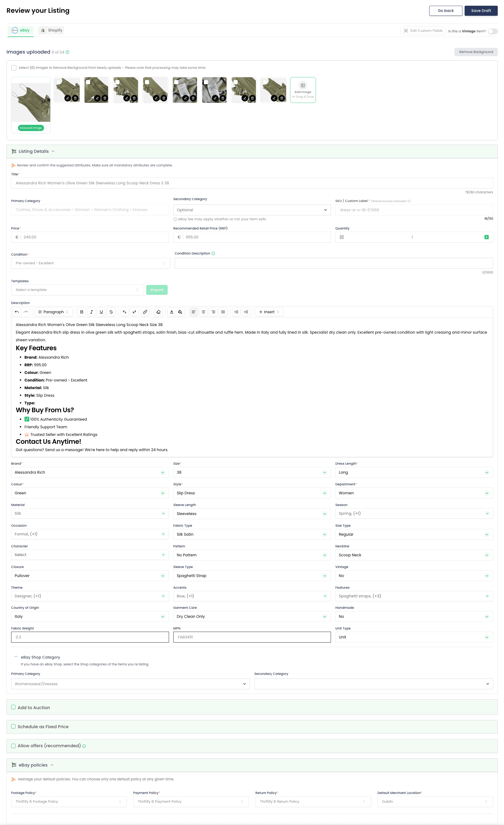Open the Colour dropdown showing Green
Screen dimensions: 504x825
pos(90,493)
